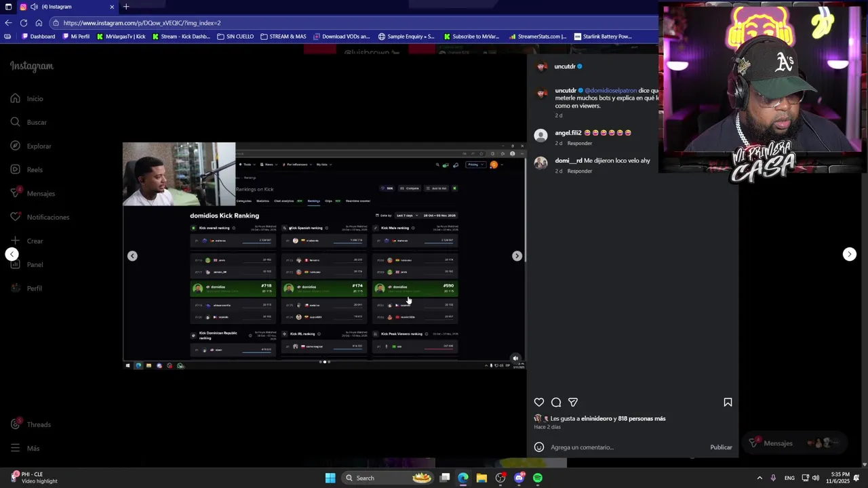
Task: Expand the SIN CUELLO bookmark folder
Action: click(x=235, y=37)
